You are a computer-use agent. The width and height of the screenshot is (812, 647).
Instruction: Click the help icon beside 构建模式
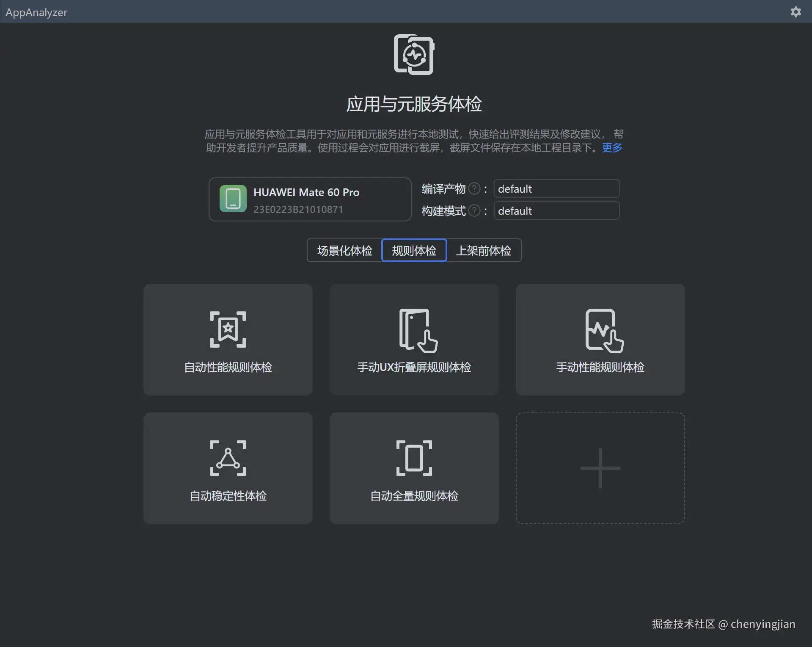click(474, 211)
